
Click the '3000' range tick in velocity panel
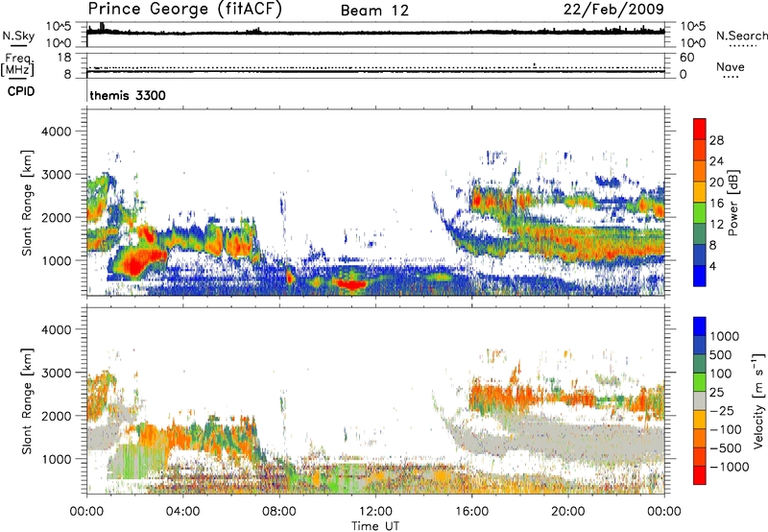(x=56, y=373)
